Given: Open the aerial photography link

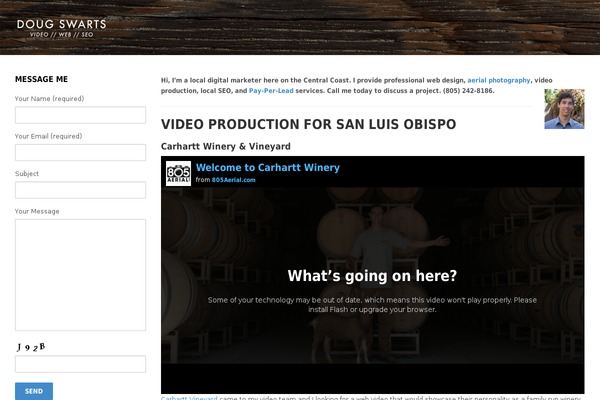Looking at the screenshot, I should point(499,80).
